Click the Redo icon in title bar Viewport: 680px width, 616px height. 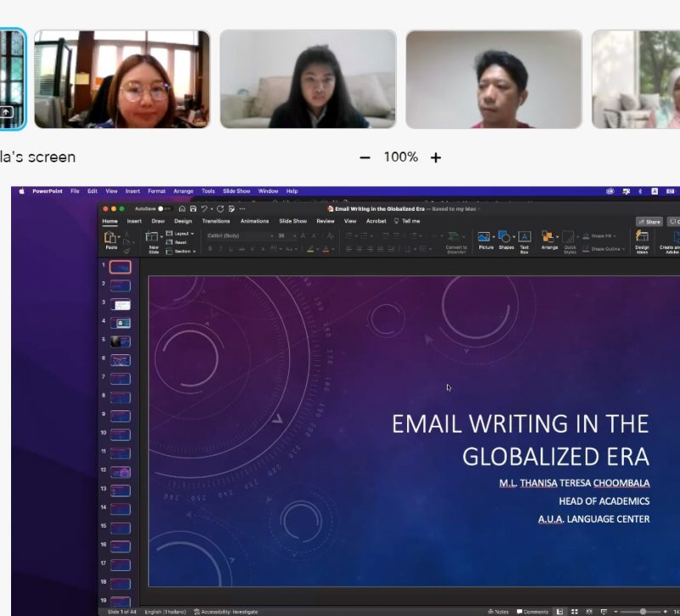click(220, 209)
